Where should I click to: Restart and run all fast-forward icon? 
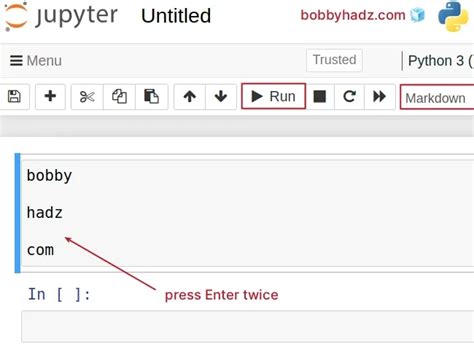(x=379, y=97)
